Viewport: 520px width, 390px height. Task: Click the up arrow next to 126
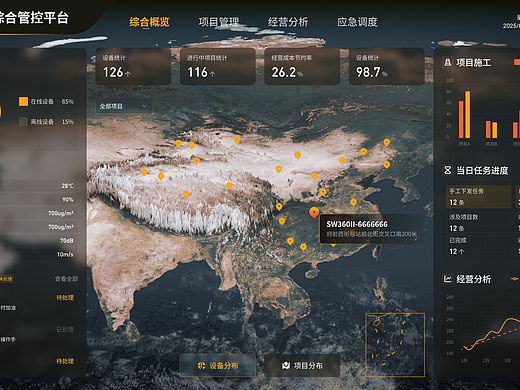[128, 74]
